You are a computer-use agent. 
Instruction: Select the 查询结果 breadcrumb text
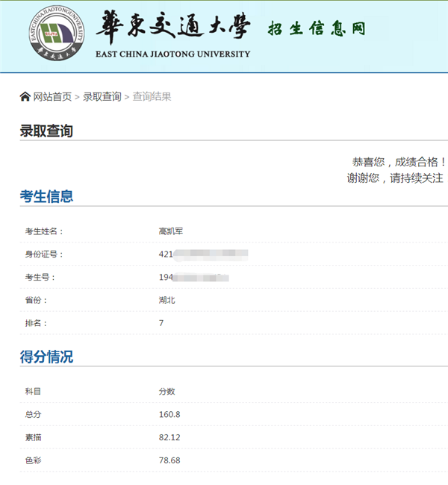pos(152,97)
